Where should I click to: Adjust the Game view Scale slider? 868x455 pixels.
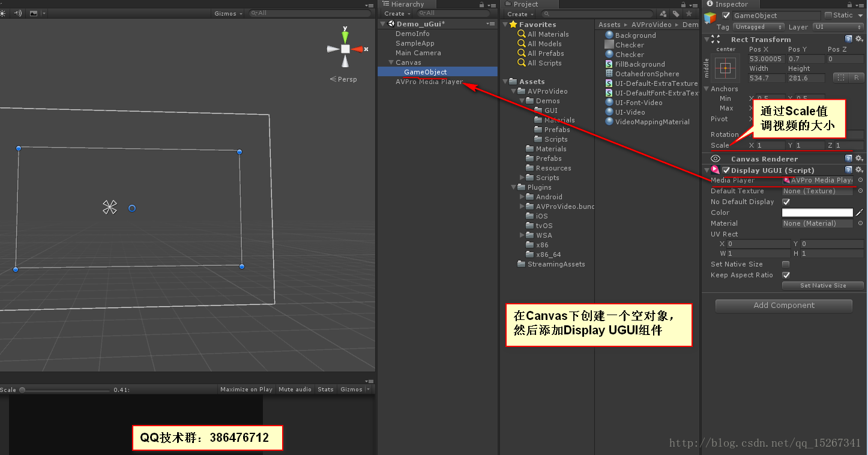tap(65, 390)
